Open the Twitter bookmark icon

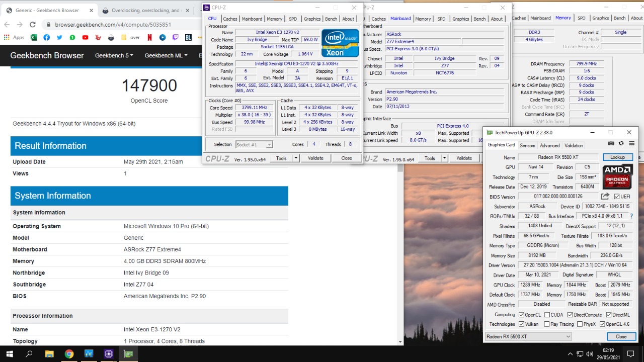pyautogui.click(x=60, y=37)
